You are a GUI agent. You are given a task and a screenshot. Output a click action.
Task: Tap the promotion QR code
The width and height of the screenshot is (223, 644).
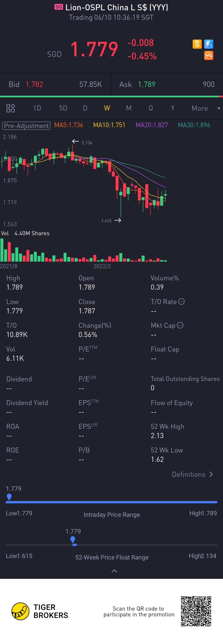[x=196, y=611]
